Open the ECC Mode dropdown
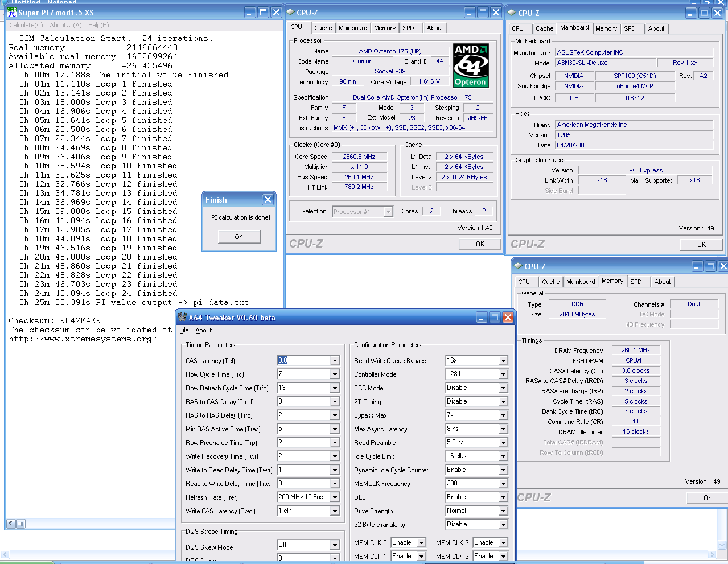The height and width of the screenshot is (564, 728). [x=503, y=388]
